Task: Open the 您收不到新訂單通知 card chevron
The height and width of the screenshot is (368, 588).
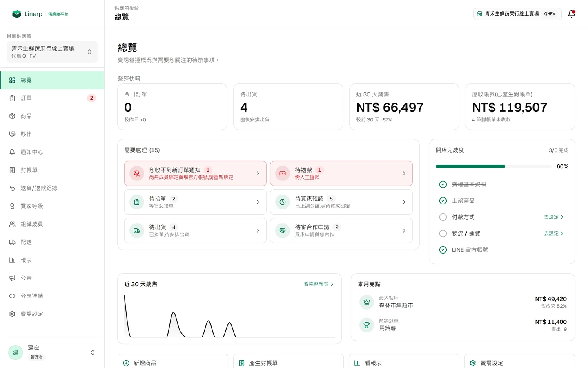Action: pos(258,173)
